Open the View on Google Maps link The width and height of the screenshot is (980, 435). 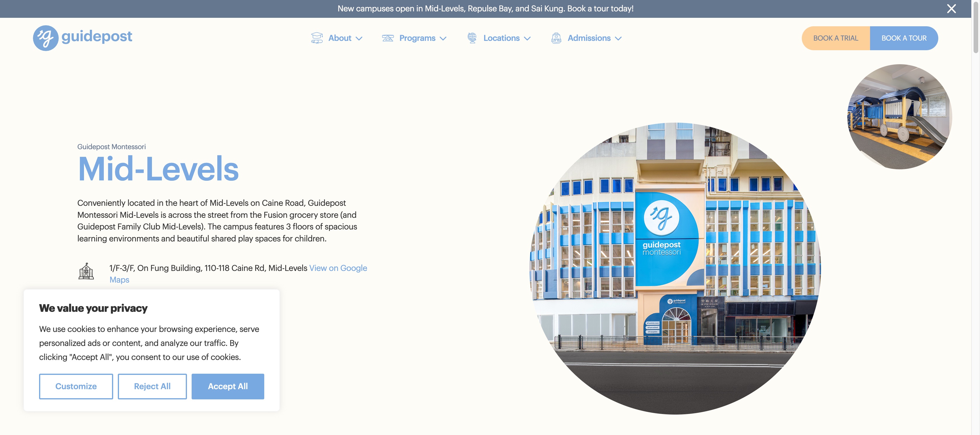click(x=238, y=274)
